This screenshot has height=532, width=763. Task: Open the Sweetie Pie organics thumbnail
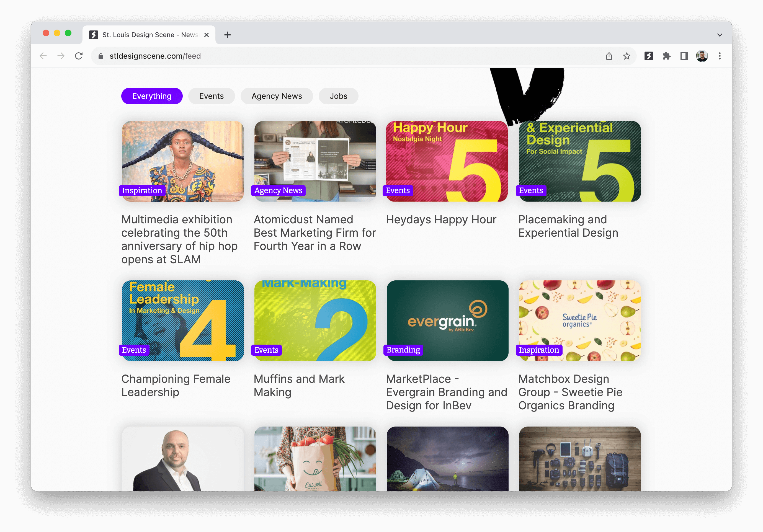click(x=579, y=321)
